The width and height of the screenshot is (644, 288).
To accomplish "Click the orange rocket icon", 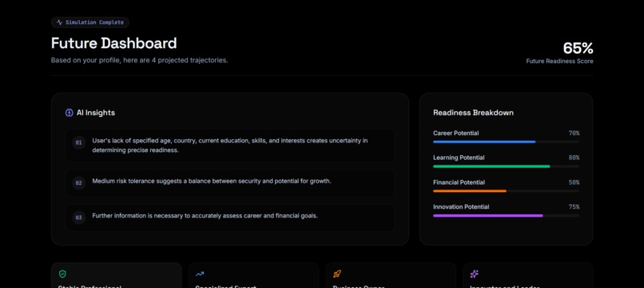I will pos(337,274).
